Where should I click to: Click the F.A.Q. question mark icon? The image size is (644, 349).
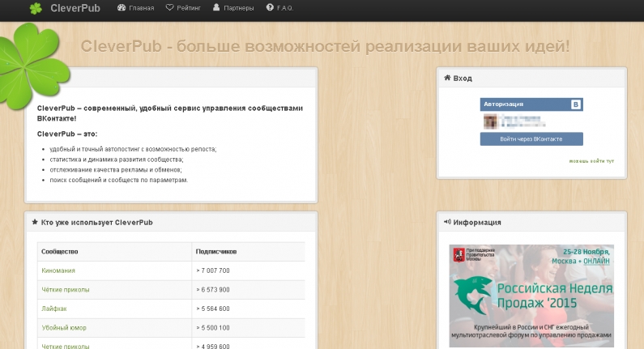pos(270,7)
